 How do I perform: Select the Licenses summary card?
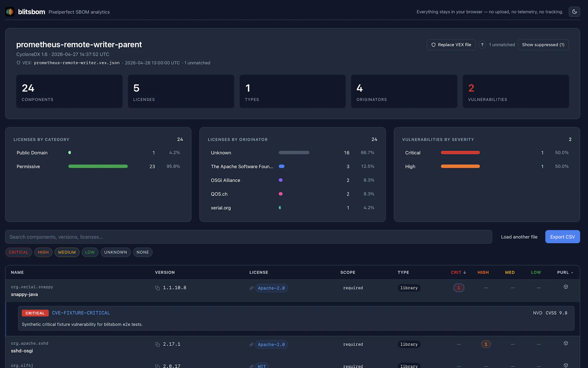(x=181, y=92)
